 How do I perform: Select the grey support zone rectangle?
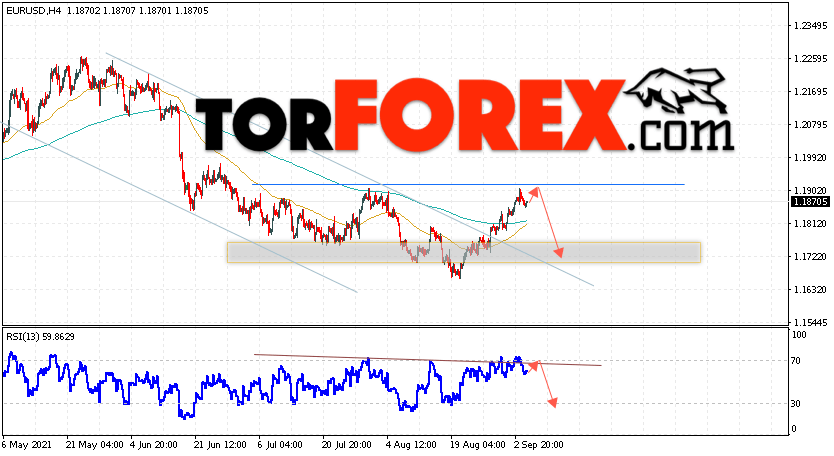point(464,253)
